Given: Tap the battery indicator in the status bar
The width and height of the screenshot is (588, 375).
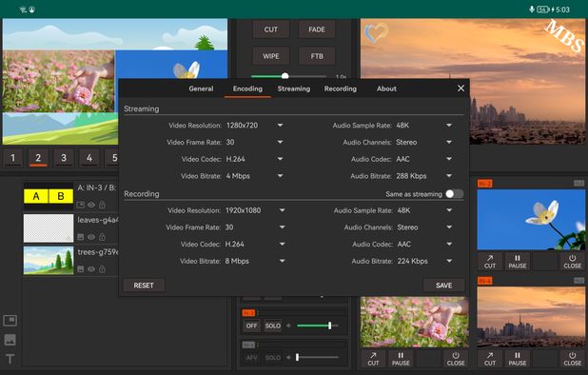Looking at the screenshot, I should coord(542,10).
